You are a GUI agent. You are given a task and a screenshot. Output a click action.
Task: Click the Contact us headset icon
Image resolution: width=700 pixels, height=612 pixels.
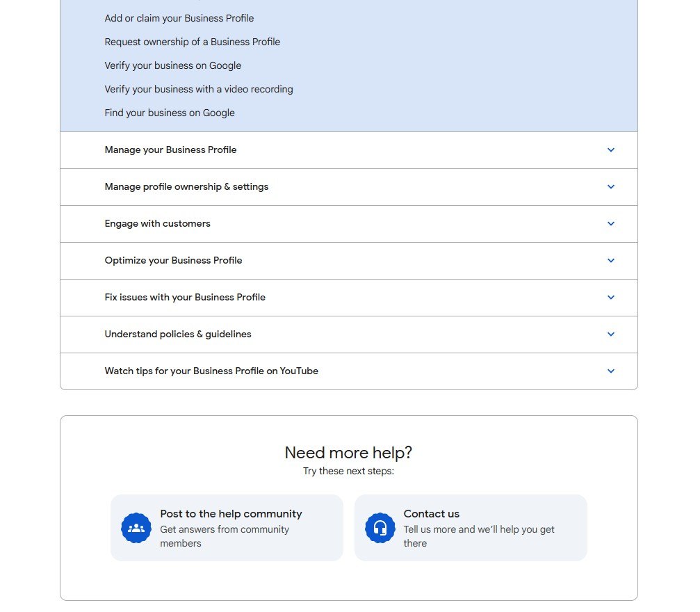coord(380,528)
